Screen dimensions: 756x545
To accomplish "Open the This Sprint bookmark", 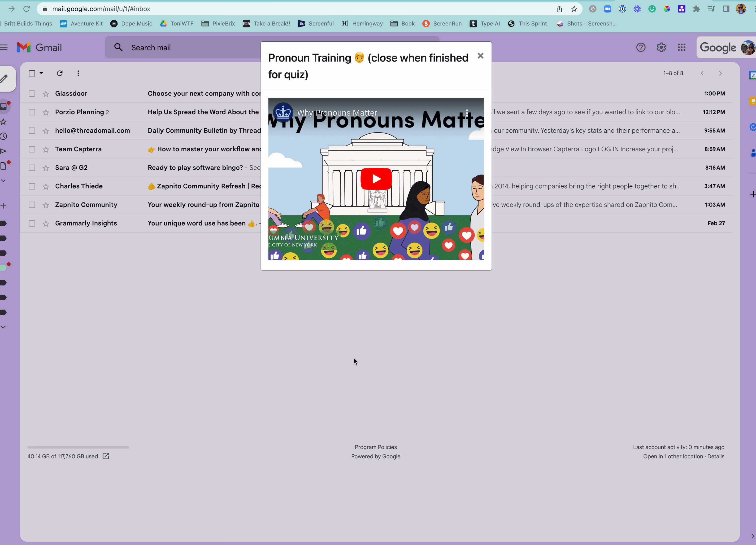I will point(527,24).
